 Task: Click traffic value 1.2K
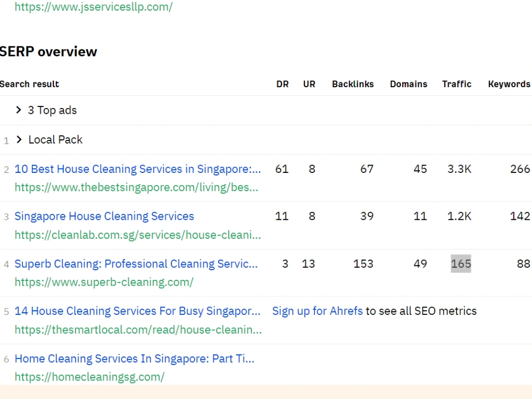click(460, 216)
